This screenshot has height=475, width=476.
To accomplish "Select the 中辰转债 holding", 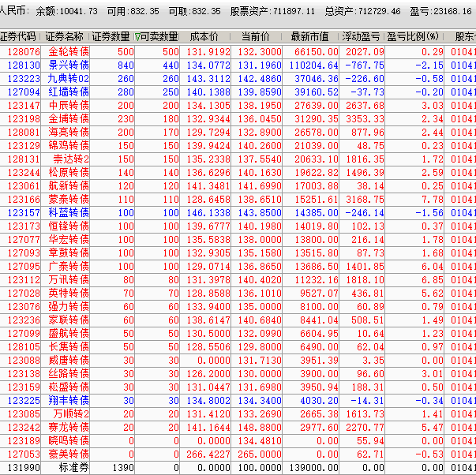I will (69, 106).
